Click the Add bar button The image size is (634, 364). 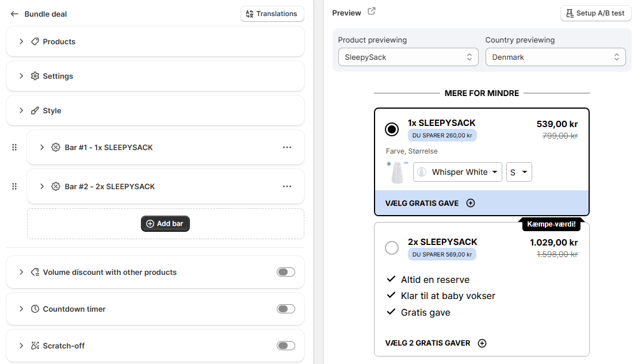point(165,224)
